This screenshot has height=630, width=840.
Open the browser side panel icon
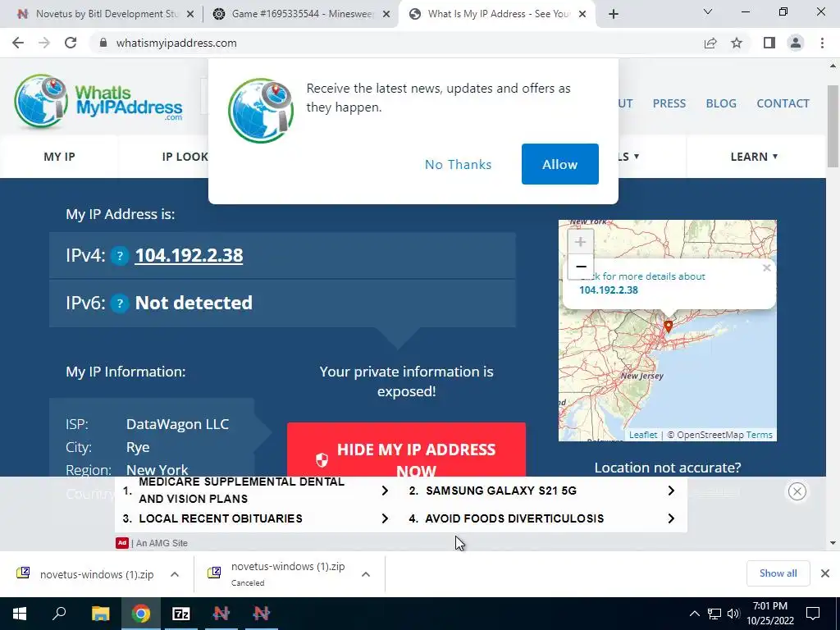click(769, 43)
